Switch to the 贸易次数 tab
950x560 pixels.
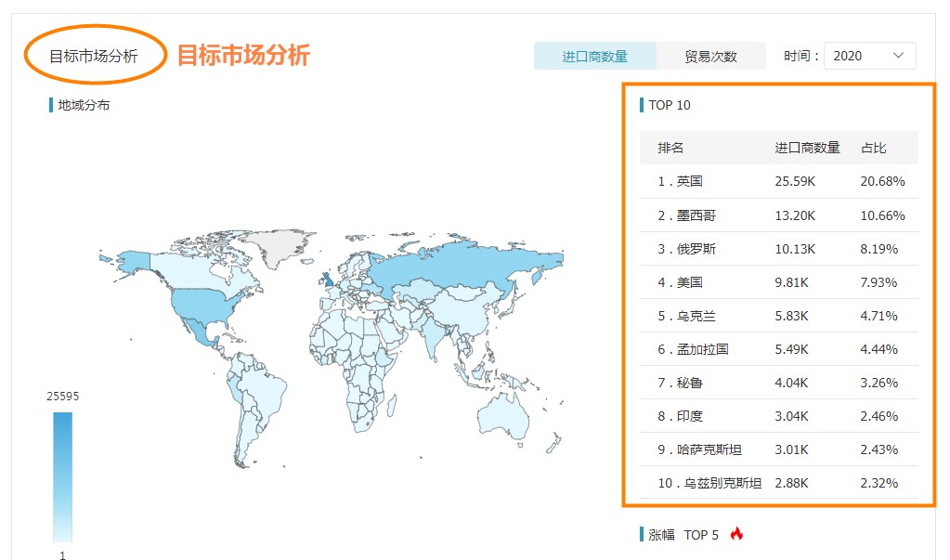(x=710, y=57)
